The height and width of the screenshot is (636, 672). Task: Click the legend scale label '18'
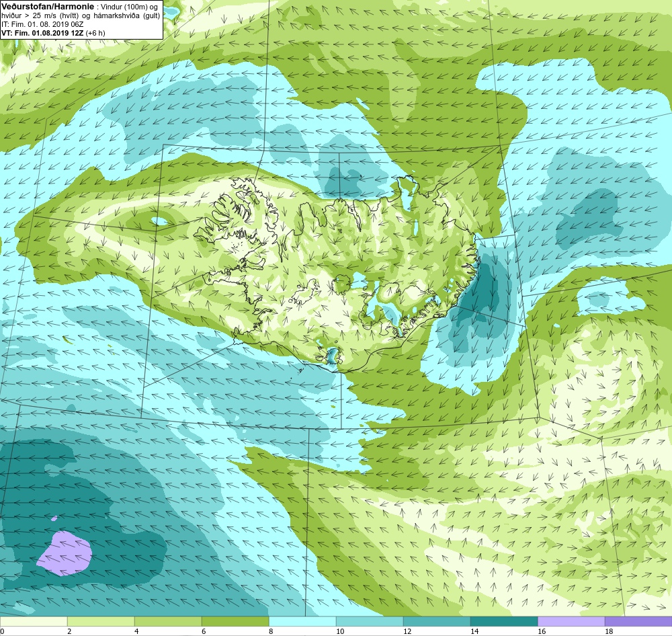pos(609,631)
